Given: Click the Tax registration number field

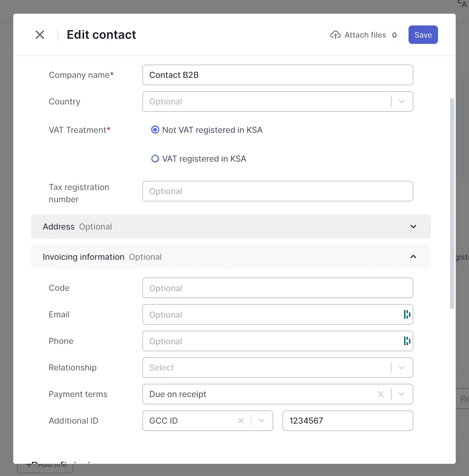Looking at the screenshot, I should click(277, 191).
